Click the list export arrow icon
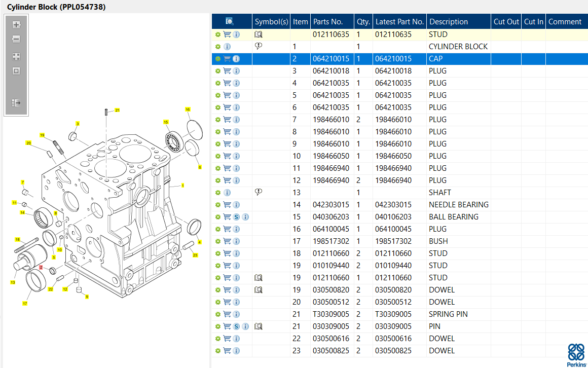Viewport: 588px width, 368px height. coord(16,103)
